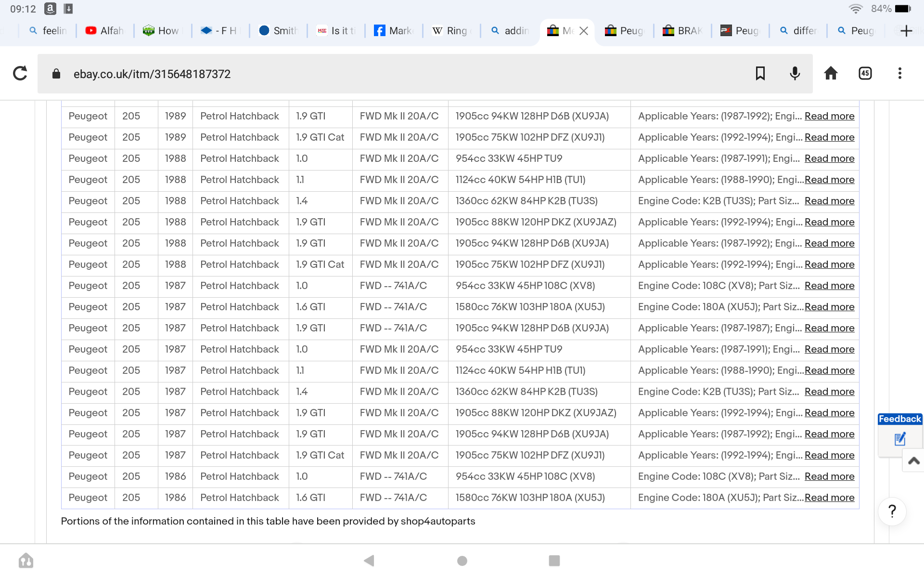Tap the Android back navigation button
Viewport: 924px width, 578px height.
click(369, 560)
